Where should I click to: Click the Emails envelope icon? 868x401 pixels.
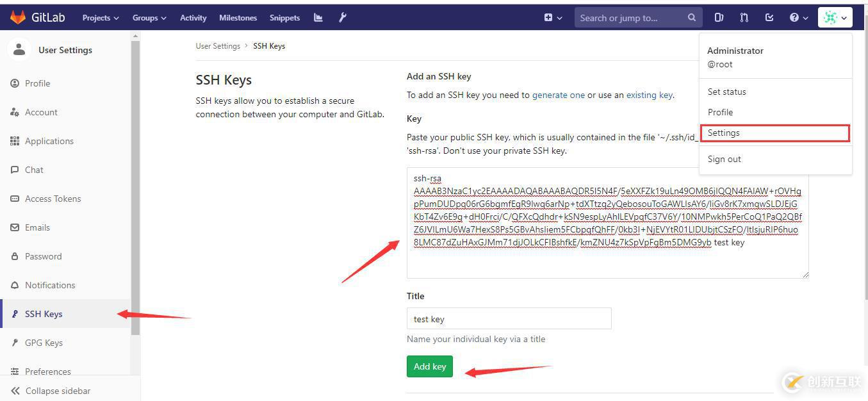point(15,227)
